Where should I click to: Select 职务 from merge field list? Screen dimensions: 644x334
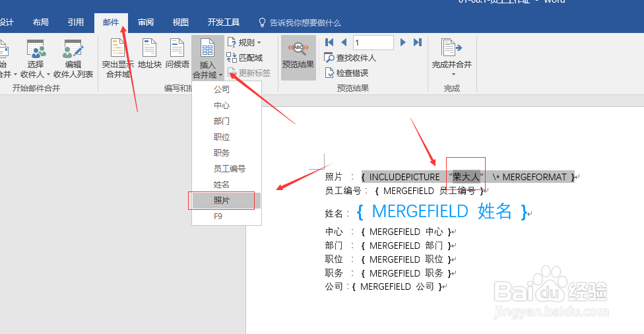(x=227, y=153)
